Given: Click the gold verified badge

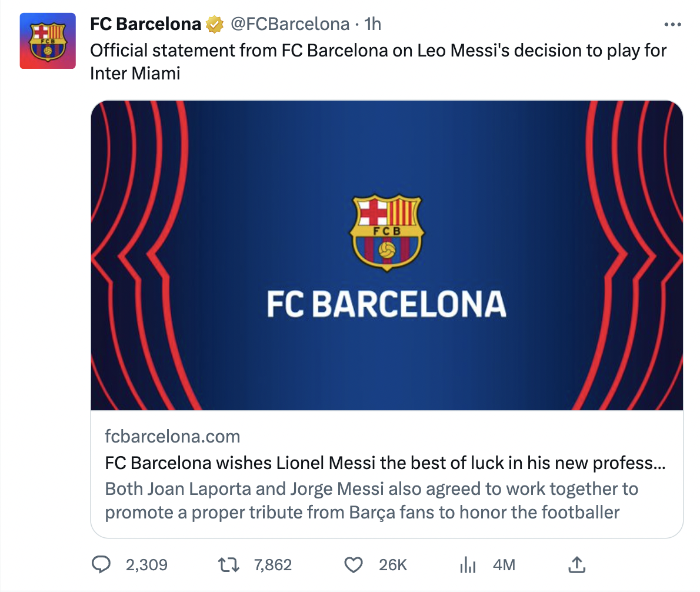Looking at the screenshot, I should 214,25.
